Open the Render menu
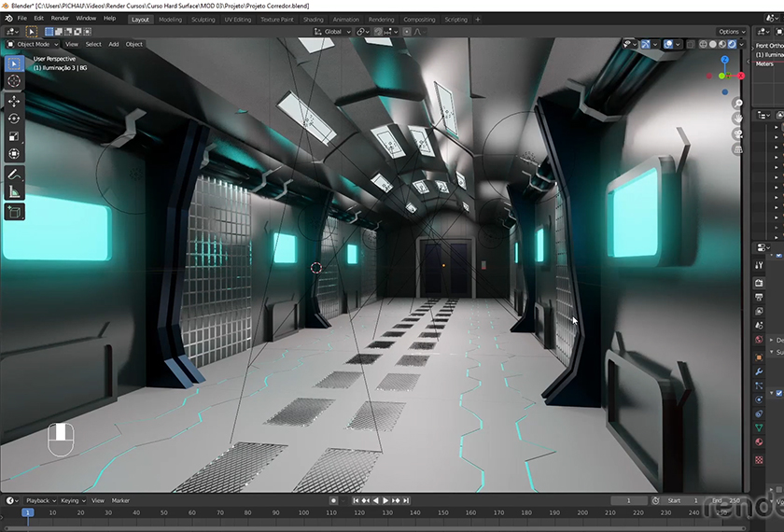This screenshot has width=784, height=532. pyautogui.click(x=60, y=18)
